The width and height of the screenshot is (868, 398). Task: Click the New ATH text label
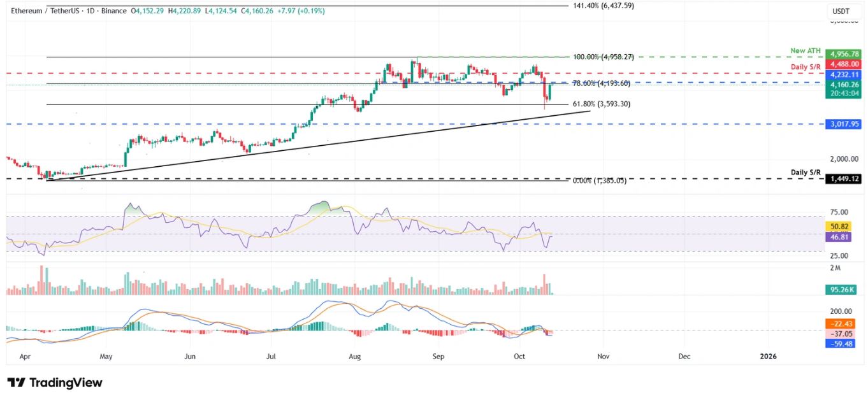[805, 50]
